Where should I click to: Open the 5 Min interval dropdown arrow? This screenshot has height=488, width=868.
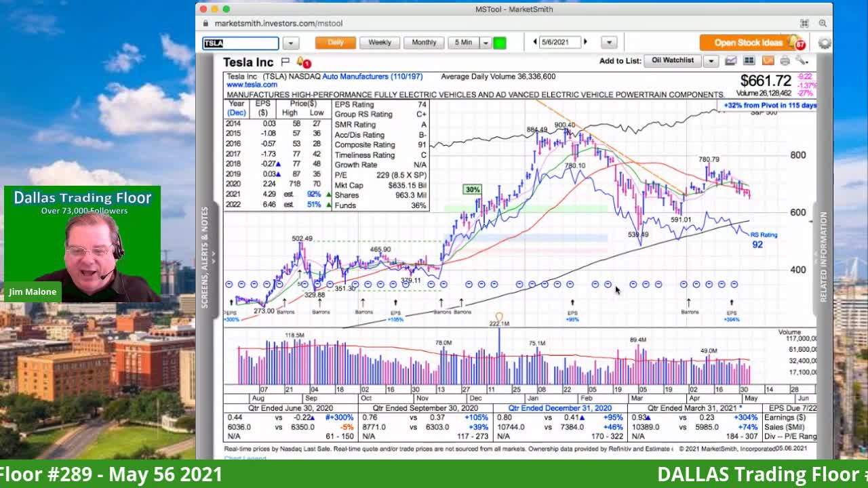486,43
